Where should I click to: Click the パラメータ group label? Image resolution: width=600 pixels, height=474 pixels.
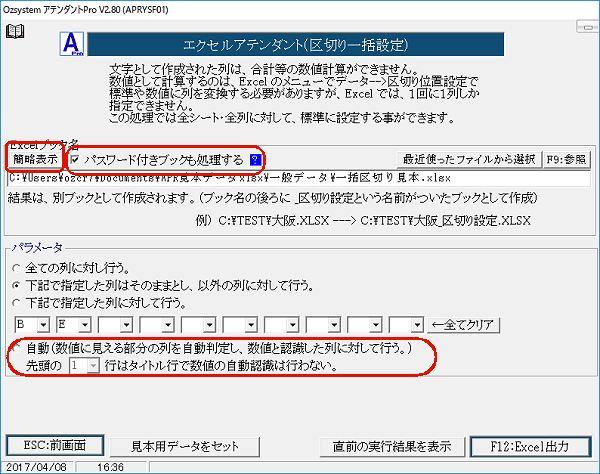click(x=37, y=248)
